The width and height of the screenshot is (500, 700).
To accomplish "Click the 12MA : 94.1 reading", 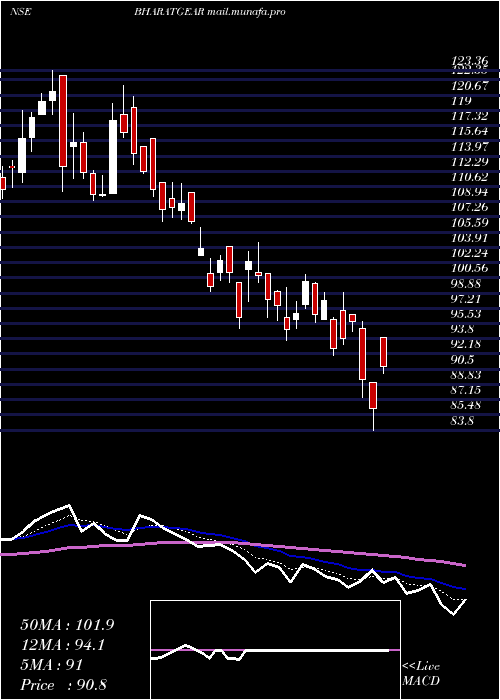I will click(63, 645).
